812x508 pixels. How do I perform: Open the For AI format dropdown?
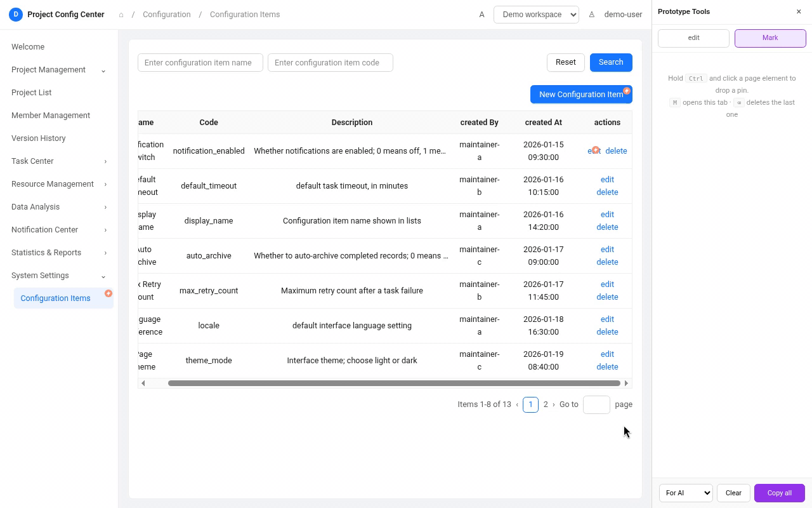point(686,493)
